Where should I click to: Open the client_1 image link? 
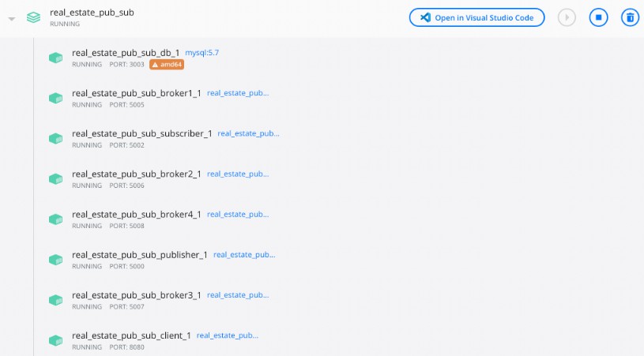[228, 335]
